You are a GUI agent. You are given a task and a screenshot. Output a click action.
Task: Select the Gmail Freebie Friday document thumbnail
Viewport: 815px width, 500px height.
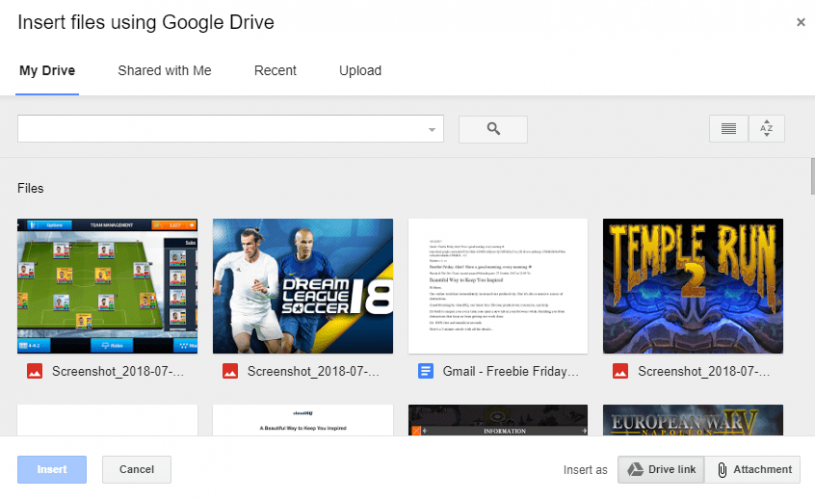(498, 286)
